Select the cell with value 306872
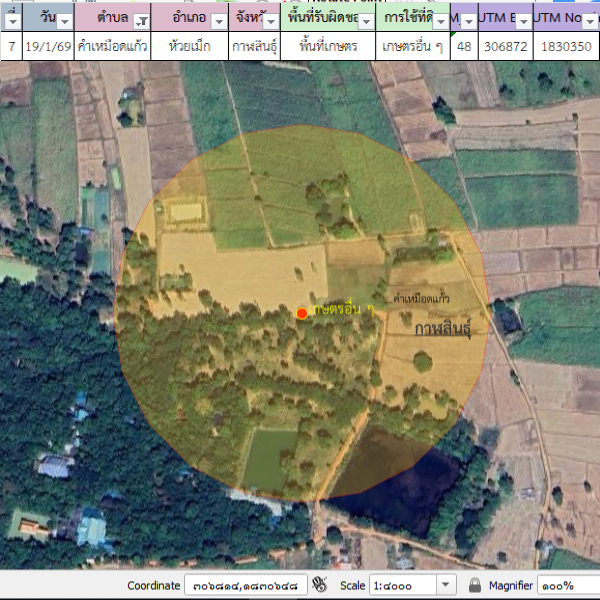 [505, 47]
